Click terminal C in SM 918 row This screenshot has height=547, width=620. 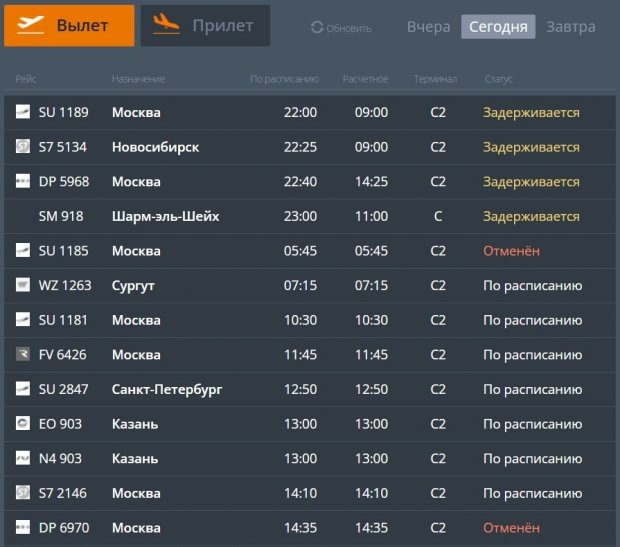click(x=438, y=216)
